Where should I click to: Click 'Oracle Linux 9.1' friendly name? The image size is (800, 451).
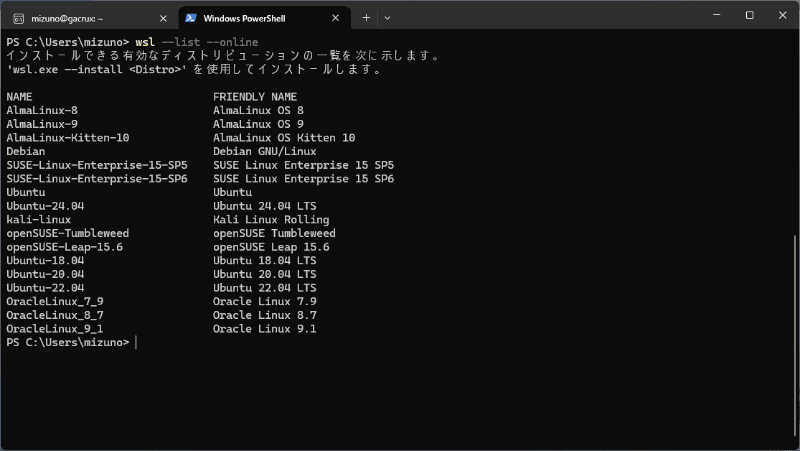pyautogui.click(x=265, y=329)
